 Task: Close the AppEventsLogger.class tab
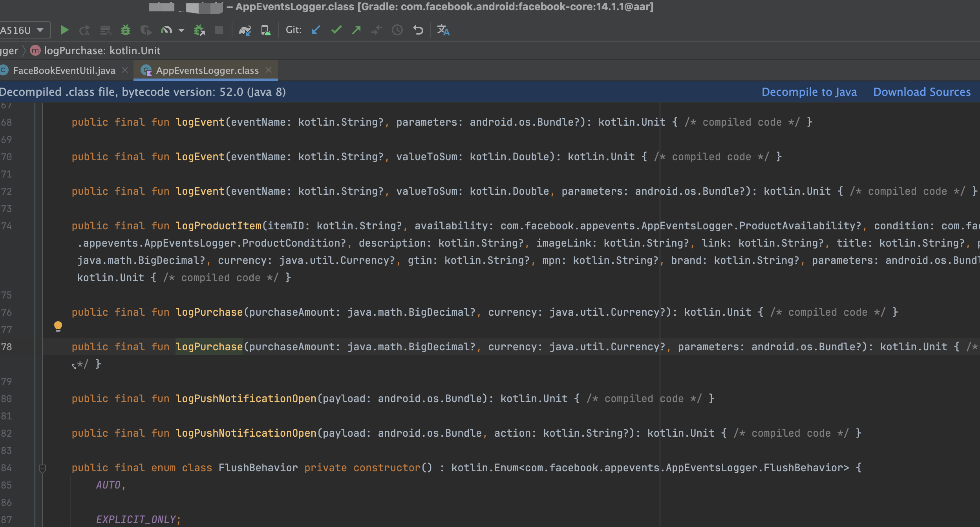pyautogui.click(x=269, y=70)
